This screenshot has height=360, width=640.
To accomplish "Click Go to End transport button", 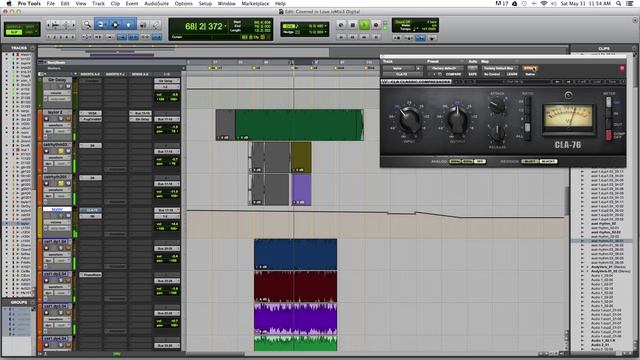I will [x=376, y=37].
